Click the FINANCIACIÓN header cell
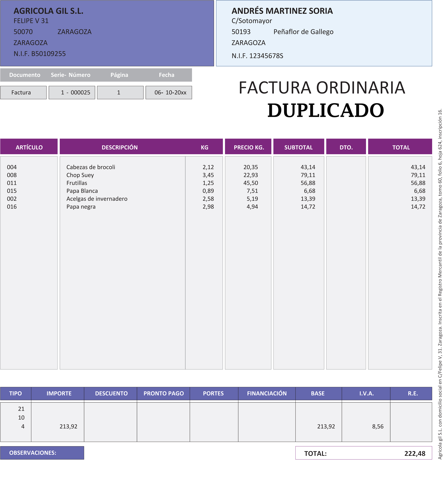Screen dimensions: 444x504 point(267,393)
